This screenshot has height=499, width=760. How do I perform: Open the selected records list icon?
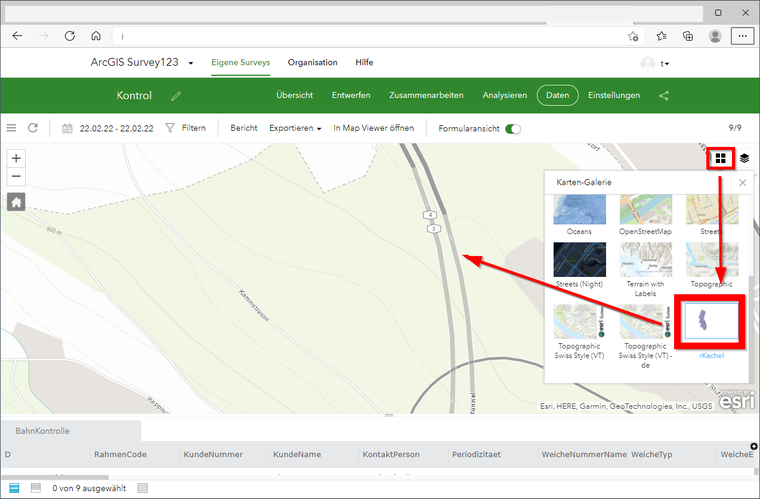pos(142,488)
